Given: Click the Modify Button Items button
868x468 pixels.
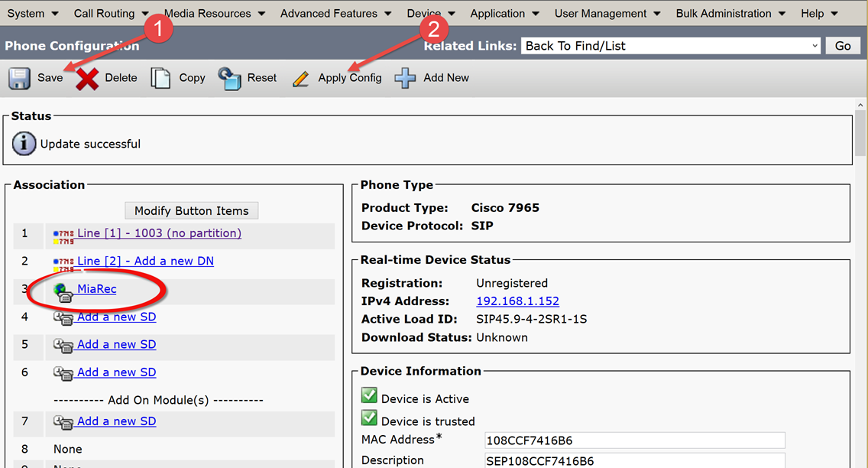Looking at the screenshot, I should click(192, 210).
